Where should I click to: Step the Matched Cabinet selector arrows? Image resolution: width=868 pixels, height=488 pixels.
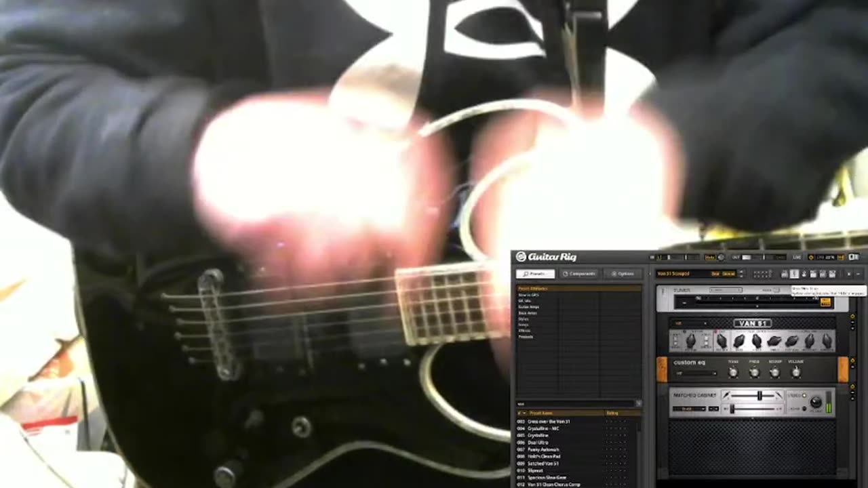tap(713, 409)
